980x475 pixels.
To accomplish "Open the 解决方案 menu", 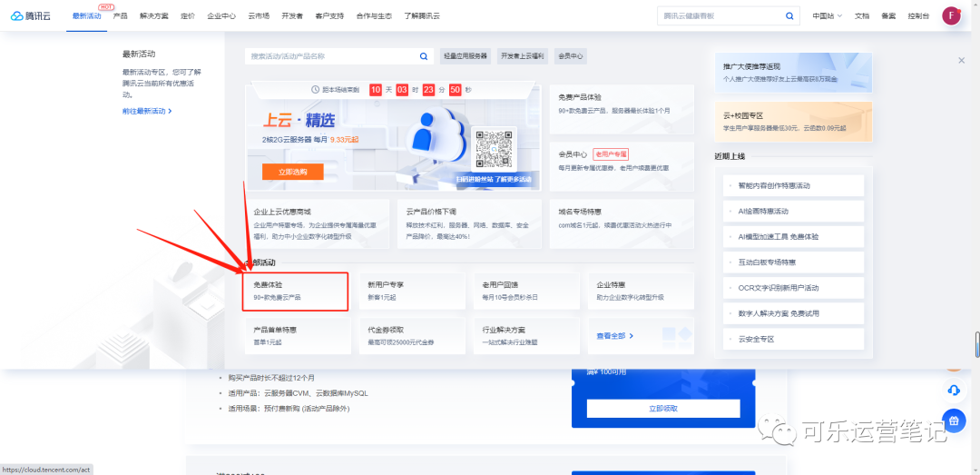I will (153, 15).
